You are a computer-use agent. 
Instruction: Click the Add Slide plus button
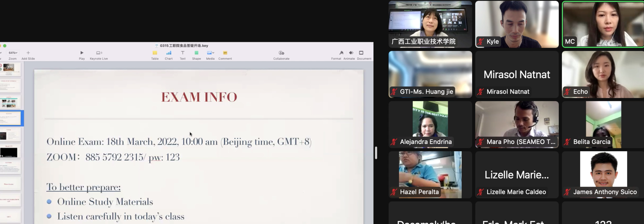click(28, 53)
